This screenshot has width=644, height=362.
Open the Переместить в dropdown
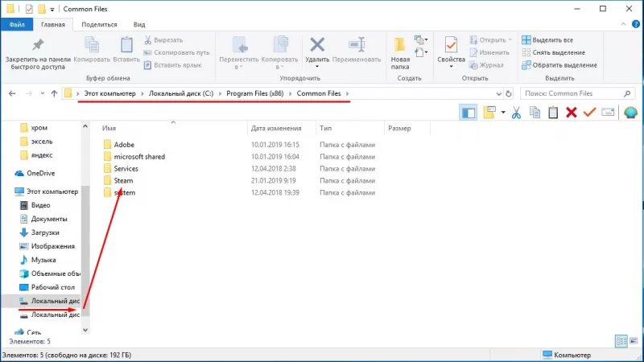(238, 63)
